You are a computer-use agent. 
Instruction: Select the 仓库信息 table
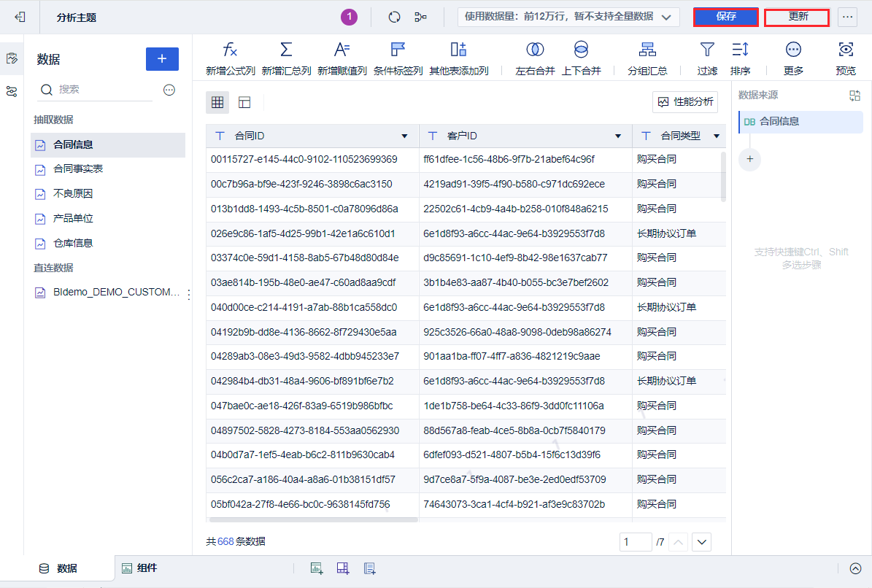108,243
